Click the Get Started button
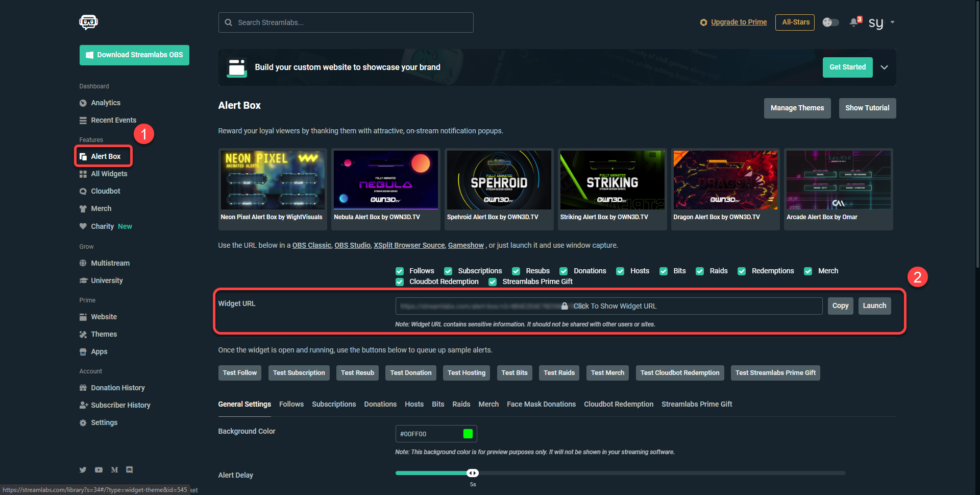Image resolution: width=980 pixels, height=495 pixels. point(847,67)
